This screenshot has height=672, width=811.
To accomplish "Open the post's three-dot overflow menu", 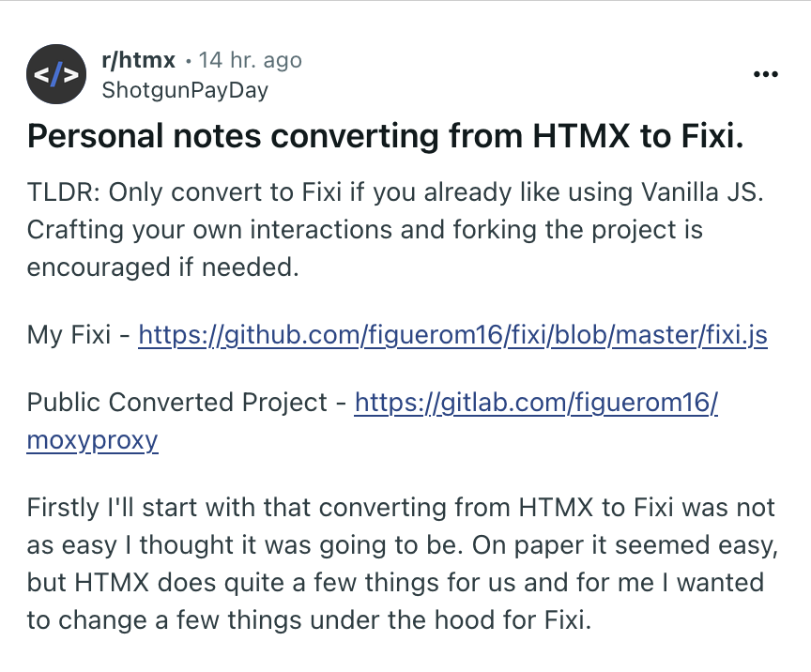I will [x=766, y=74].
